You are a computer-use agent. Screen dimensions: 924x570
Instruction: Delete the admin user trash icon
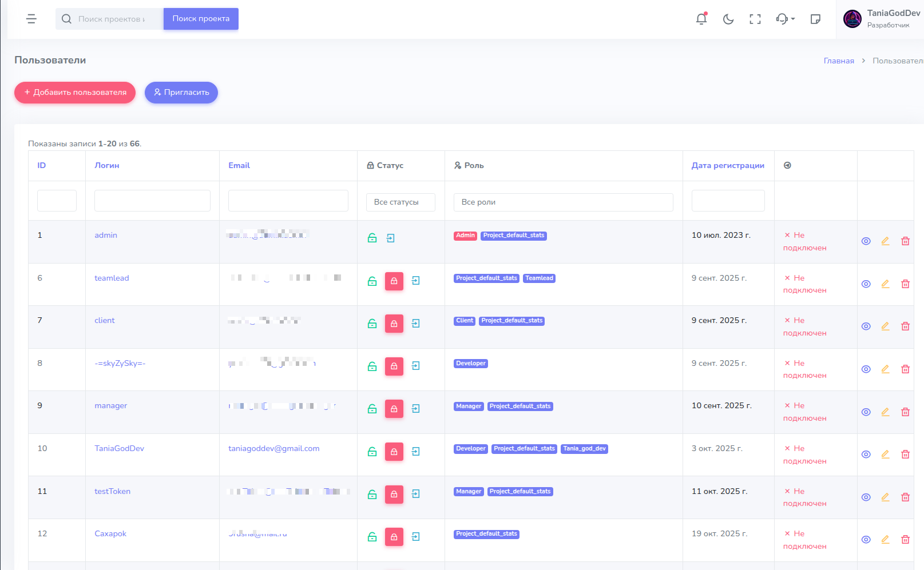tap(905, 241)
